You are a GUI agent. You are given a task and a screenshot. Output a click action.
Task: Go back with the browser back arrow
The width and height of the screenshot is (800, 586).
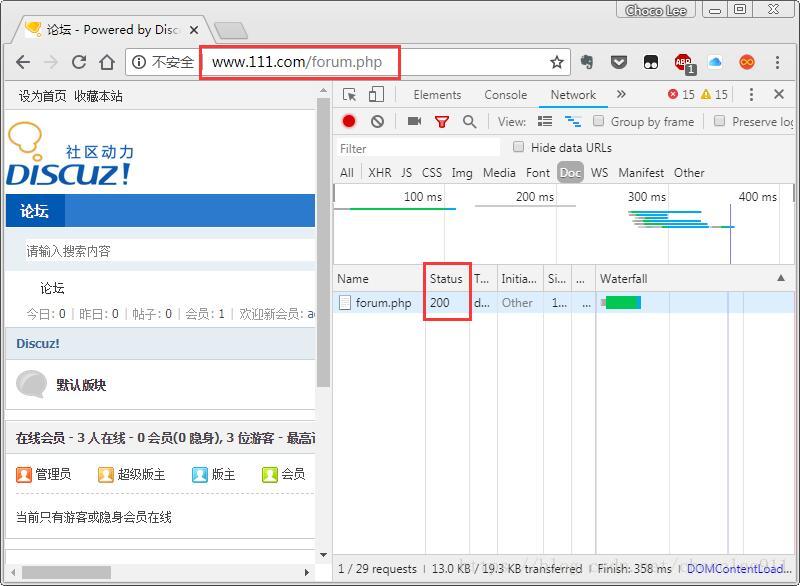pos(23,62)
